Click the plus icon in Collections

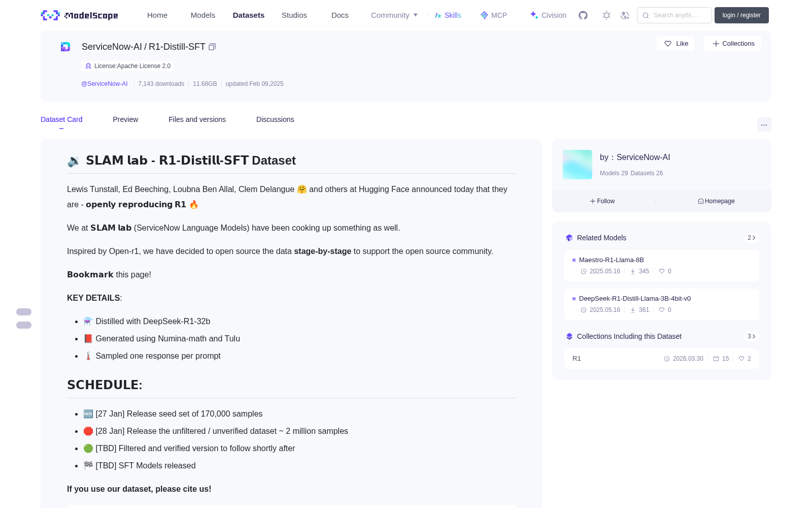pos(716,44)
